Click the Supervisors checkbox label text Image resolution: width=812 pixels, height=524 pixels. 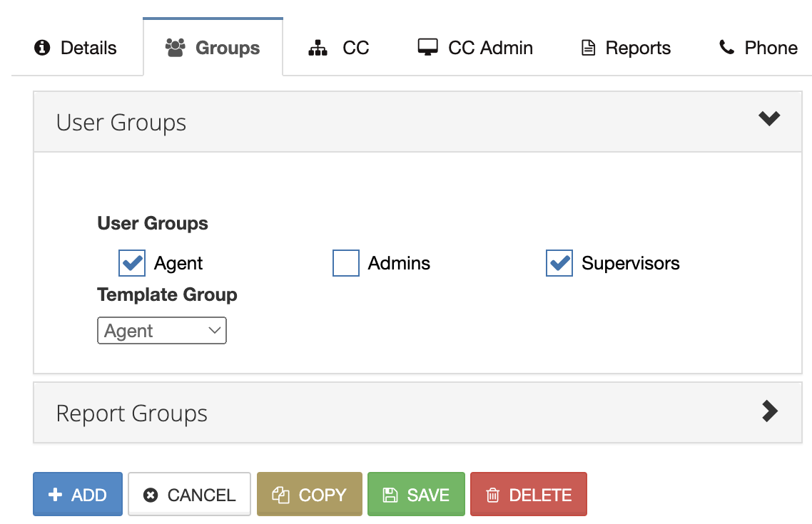(630, 263)
